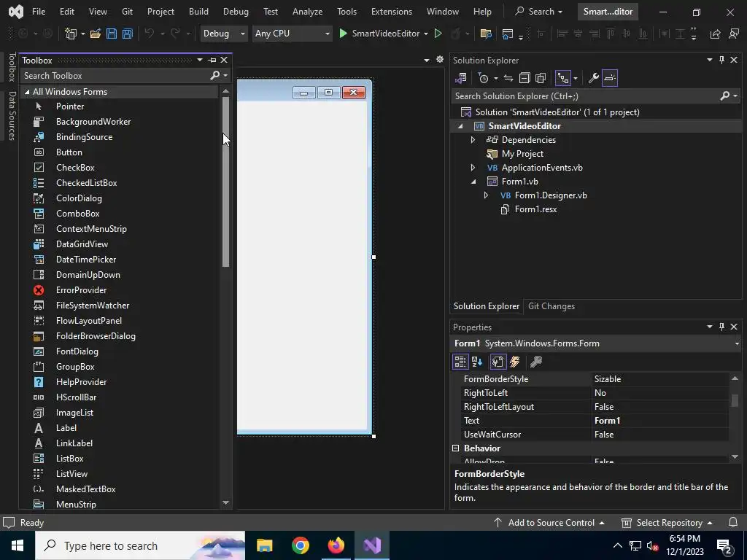
Task: Open File Explorer from the taskbar
Action: point(264,545)
